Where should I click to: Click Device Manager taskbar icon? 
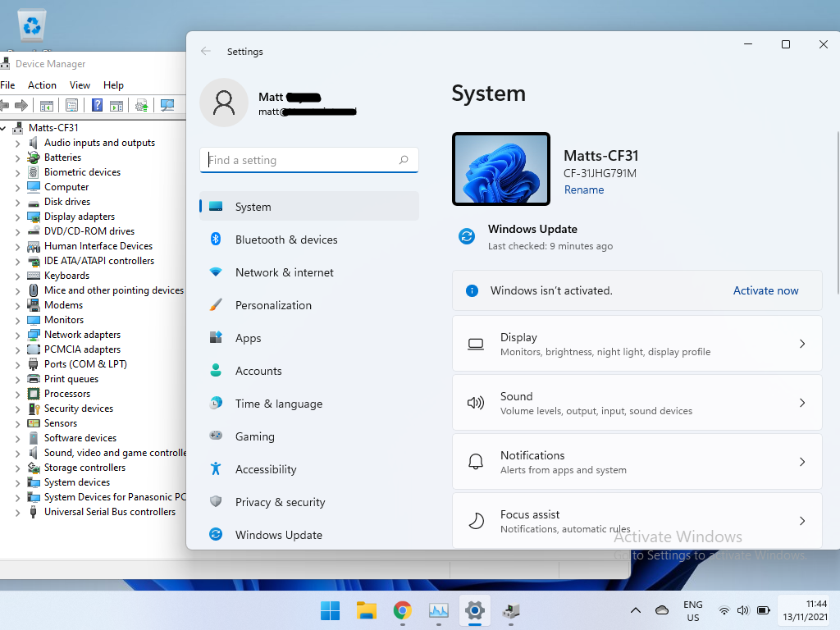pyautogui.click(x=511, y=610)
